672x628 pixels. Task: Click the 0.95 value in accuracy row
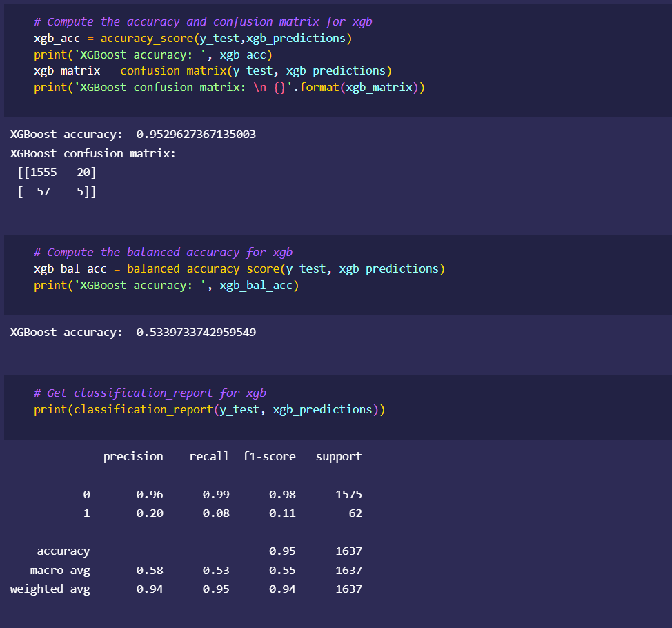(282, 551)
